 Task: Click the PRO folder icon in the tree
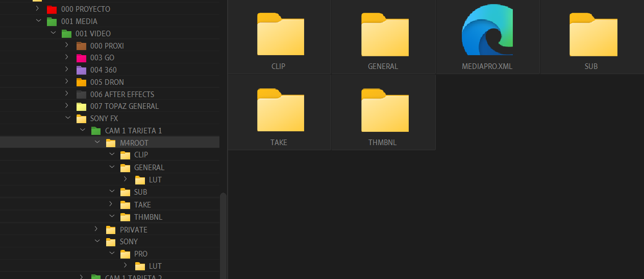126,254
